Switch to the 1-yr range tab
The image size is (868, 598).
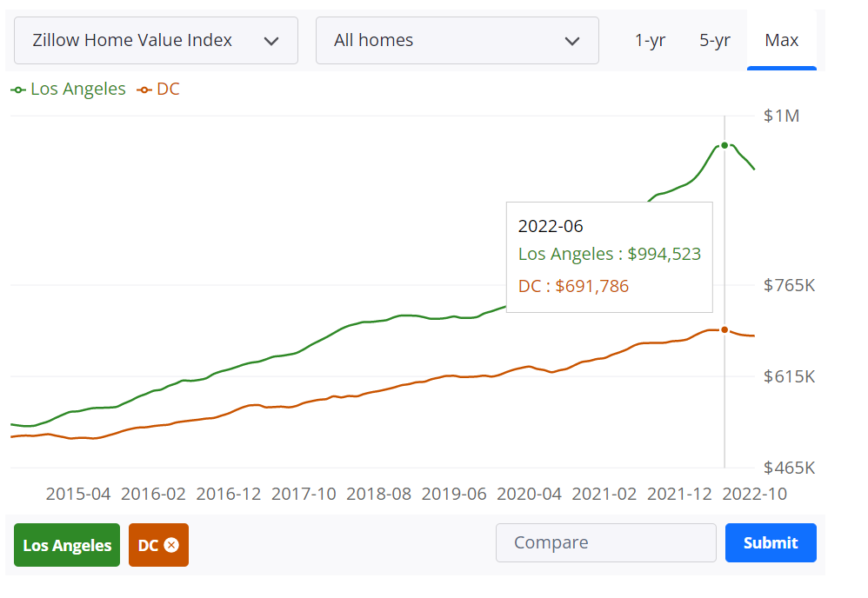pyautogui.click(x=650, y=40)
